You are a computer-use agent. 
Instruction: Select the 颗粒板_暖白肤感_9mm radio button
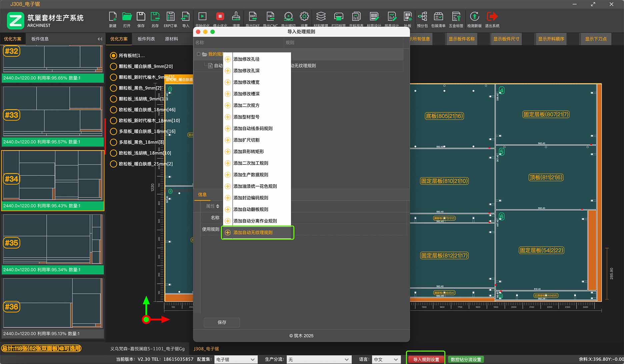113,66
